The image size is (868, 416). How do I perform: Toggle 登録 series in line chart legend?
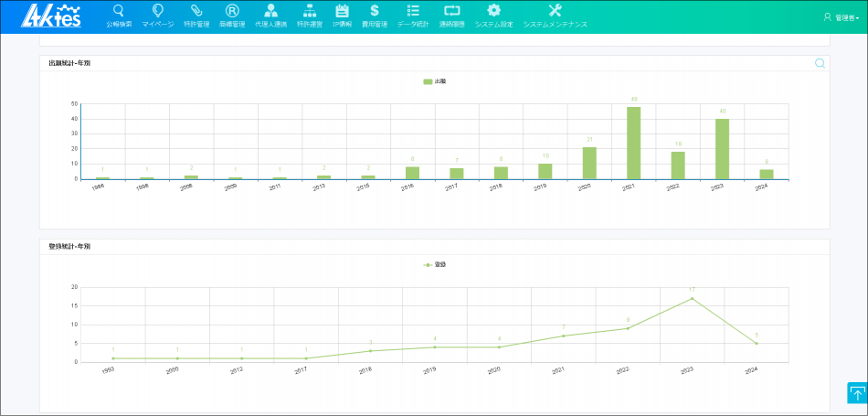pyautogui.click(x=434, y=264)
